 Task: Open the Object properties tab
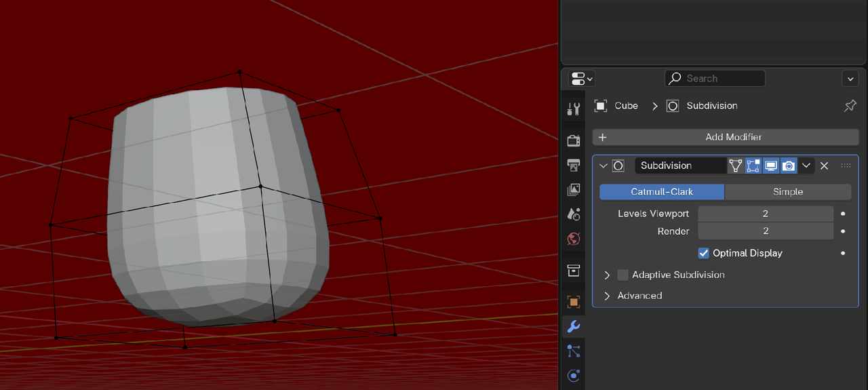point(574,302)
